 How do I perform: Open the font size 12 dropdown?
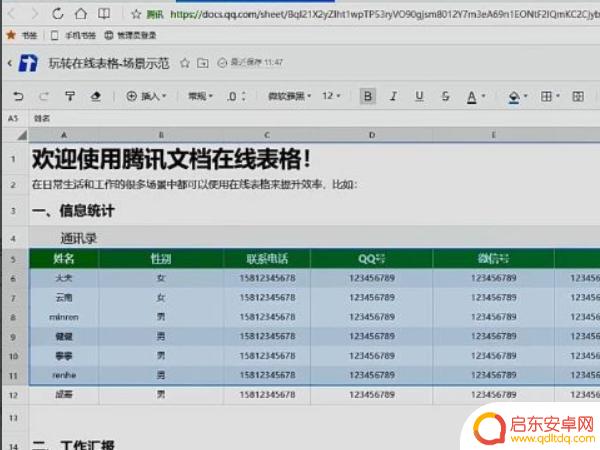coord(331,96)
